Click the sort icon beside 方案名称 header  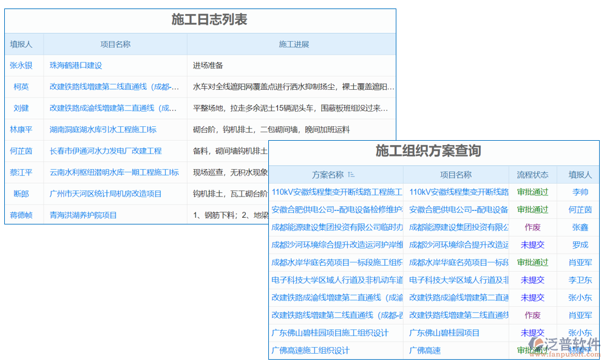[x=351, y=175]
